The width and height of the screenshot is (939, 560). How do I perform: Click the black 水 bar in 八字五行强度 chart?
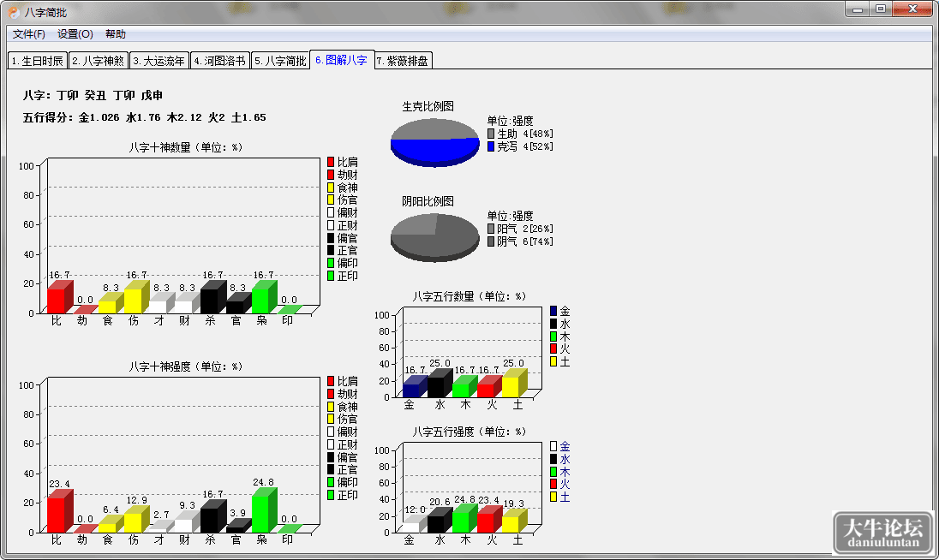tap(440, 520)
